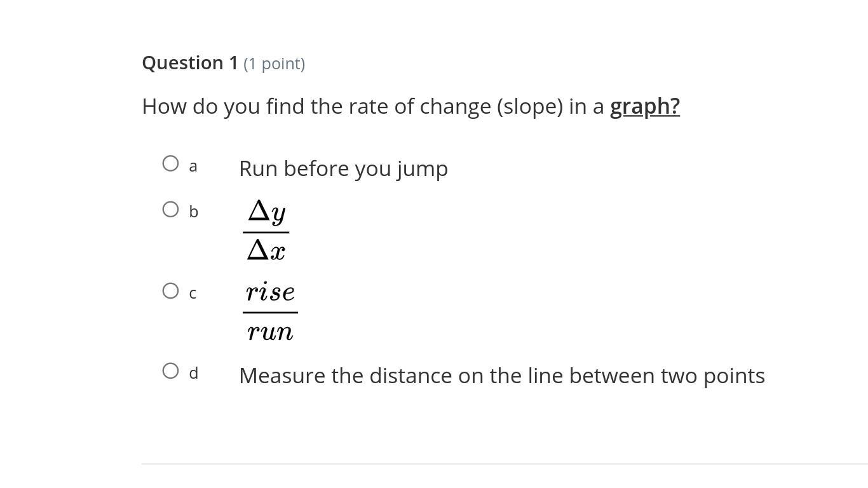Click the word 'rise' in option c

click(x=270, y=292)
